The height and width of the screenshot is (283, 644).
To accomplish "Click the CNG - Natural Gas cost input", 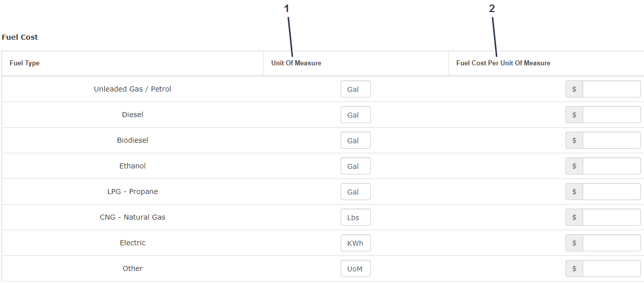I will click(x=611, y=217).
